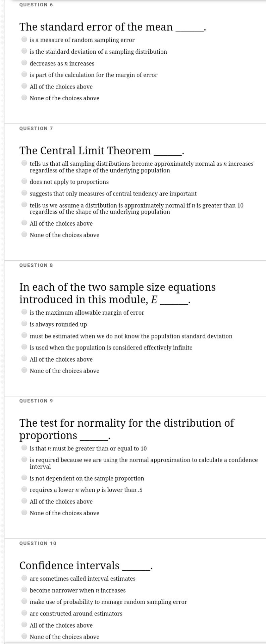Select "None of the choices above" for Question 6
This screenshot has height=644, width=266.
pyautogui.click(x=24, y=97)
